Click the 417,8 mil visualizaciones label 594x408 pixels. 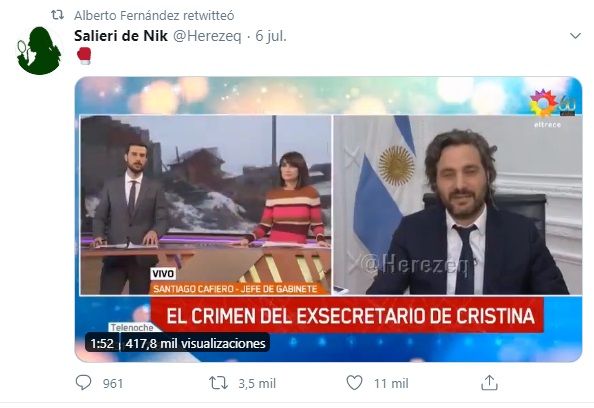(195, 343)
